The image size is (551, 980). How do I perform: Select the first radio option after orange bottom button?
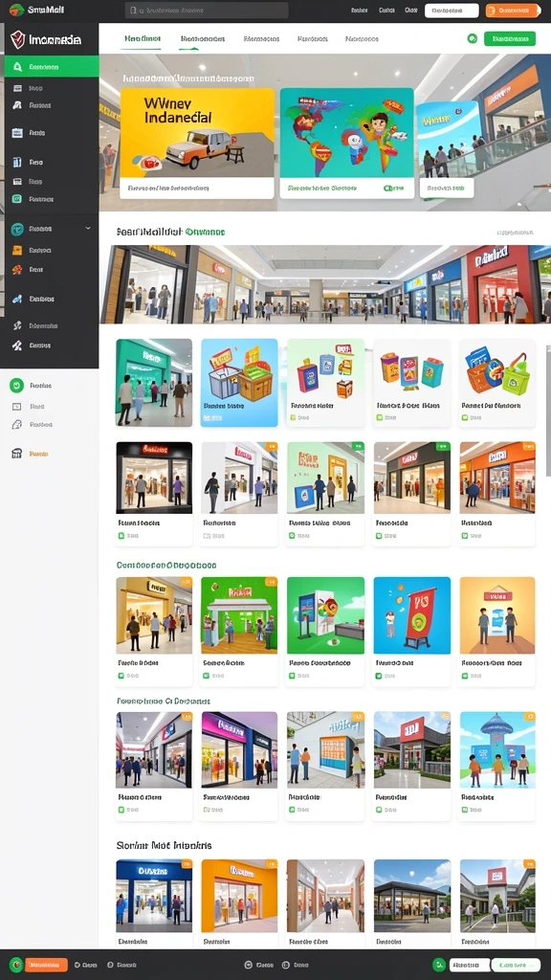[x=77, y=965]
